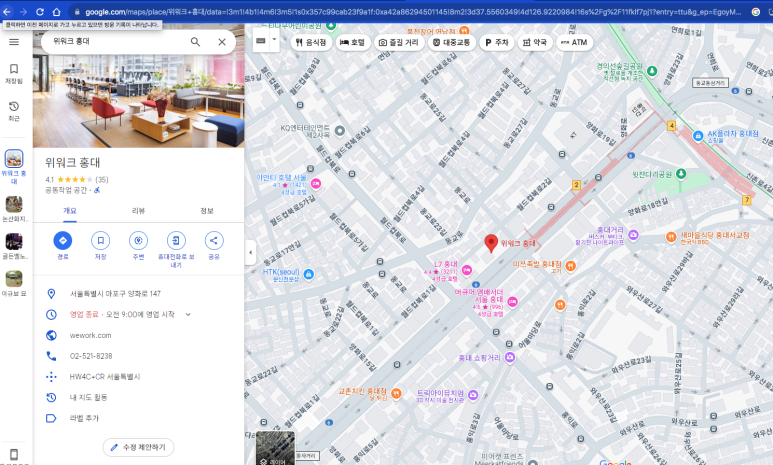Click the plus code HW4C+CR row
Screen dimensions: 773x465
(139, 377)
